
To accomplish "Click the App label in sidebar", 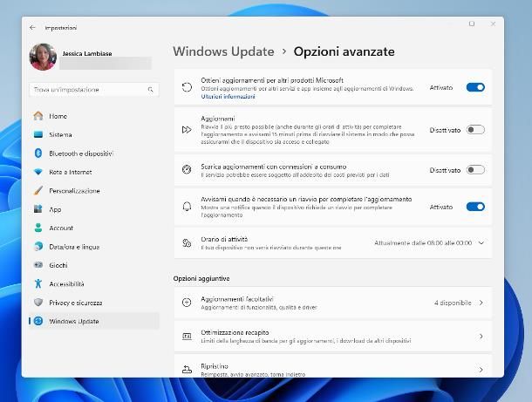I will pos(55,209).
